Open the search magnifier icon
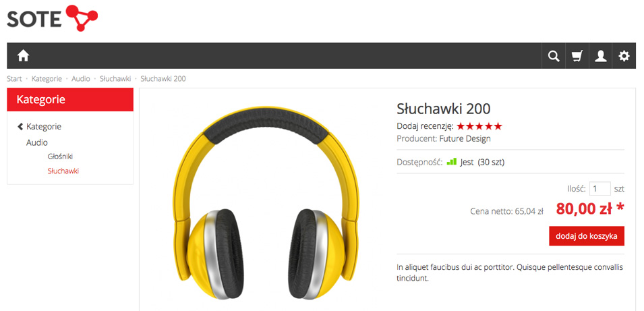Screen dimensions: 644x311 point(554,56)
